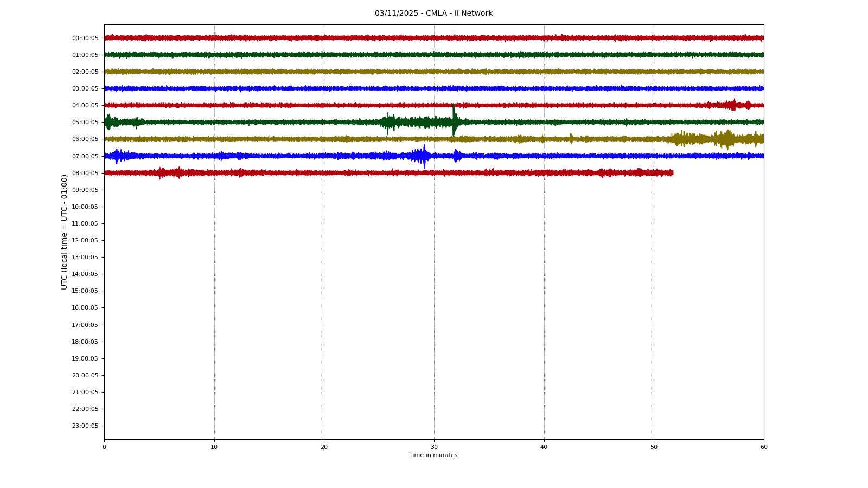Screen dimensions: 868x488
Task: Click the 'time in minutes' x-axis label
Action: click(433, 455)
